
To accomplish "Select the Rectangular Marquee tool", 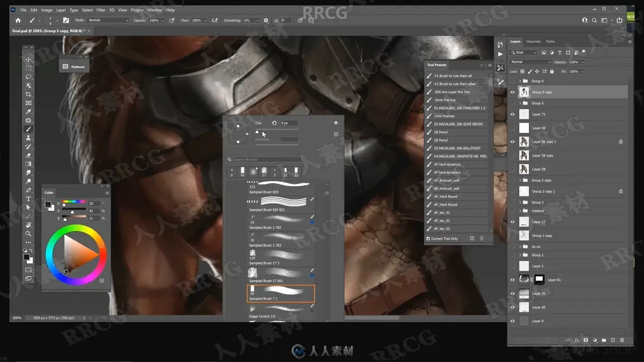I will tap(29, 68).
